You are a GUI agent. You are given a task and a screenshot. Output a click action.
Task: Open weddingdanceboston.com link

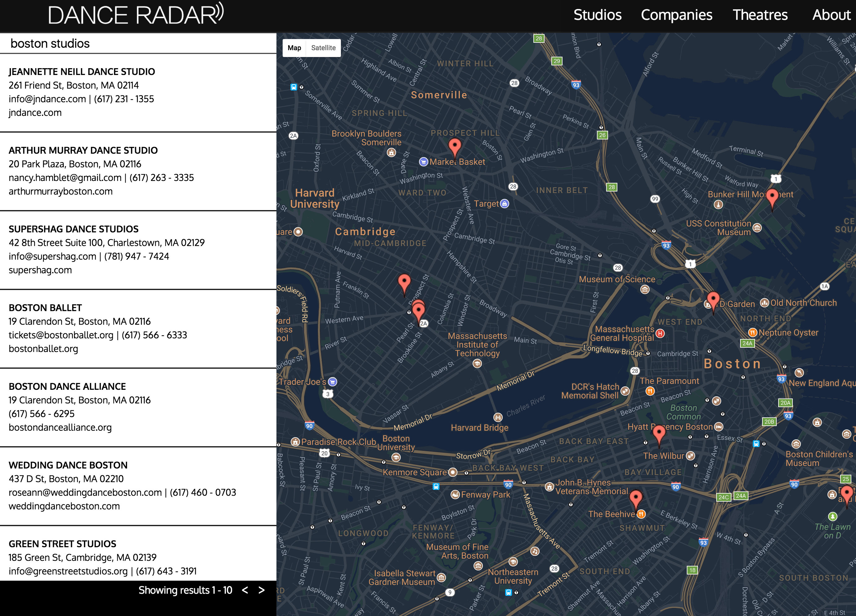64,506
